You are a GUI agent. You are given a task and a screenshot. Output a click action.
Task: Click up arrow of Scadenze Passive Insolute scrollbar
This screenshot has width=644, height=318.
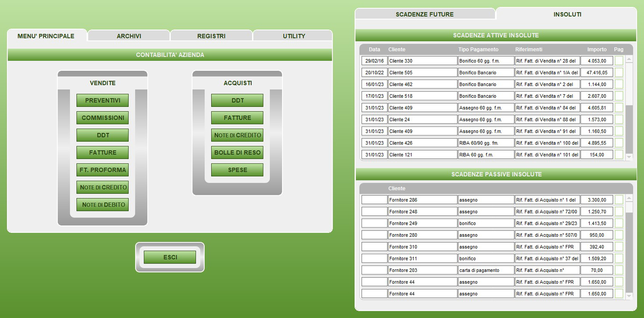pyautogui.click(x=629, y=198)
